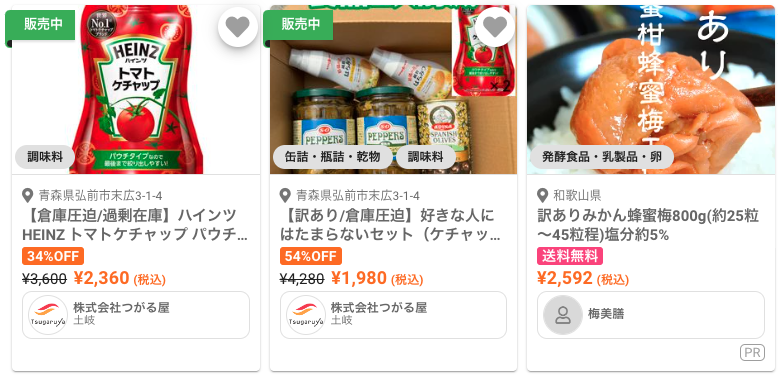This screenshot has height=376, width=778.
Task: Open the 梅美膳 seller box
Action: 650,315
